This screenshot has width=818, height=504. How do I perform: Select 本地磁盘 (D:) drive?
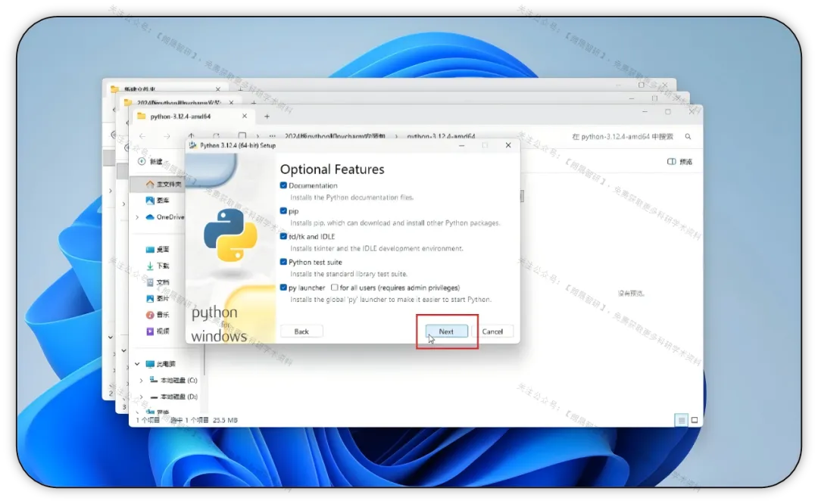tap(173, 397)
